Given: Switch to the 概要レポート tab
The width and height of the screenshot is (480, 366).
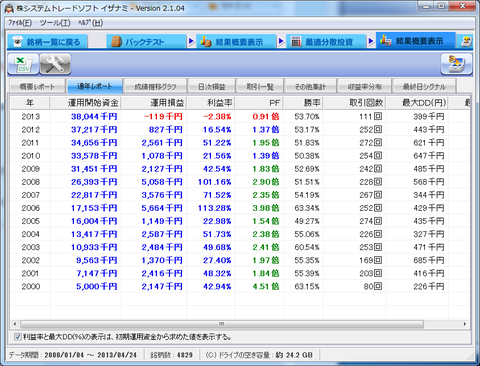Looking at the screenshot, I should point(37,87).
